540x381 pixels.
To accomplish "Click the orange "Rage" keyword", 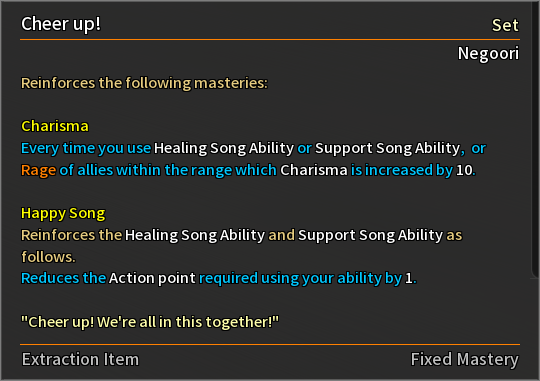I will [x=38, y=171].
